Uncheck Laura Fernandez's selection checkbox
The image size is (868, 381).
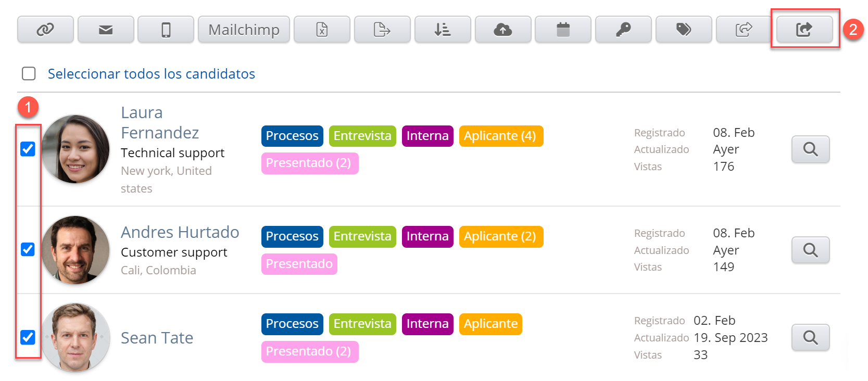[28, 149]
